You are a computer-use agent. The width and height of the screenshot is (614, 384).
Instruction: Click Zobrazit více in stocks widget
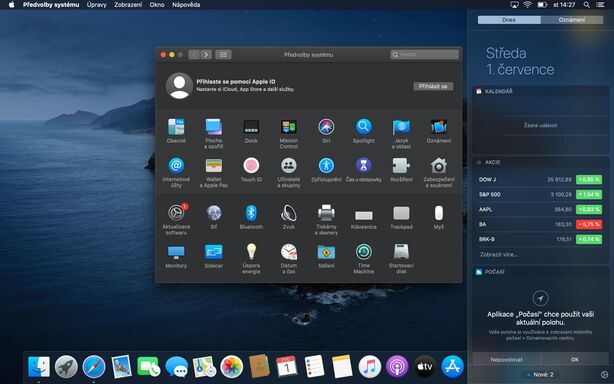point(499,254)
